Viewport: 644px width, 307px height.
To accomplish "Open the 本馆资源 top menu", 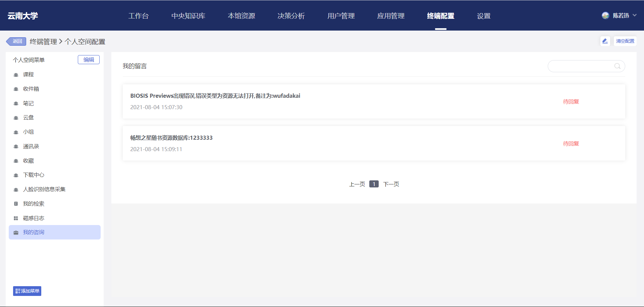I will pos(241,16).
